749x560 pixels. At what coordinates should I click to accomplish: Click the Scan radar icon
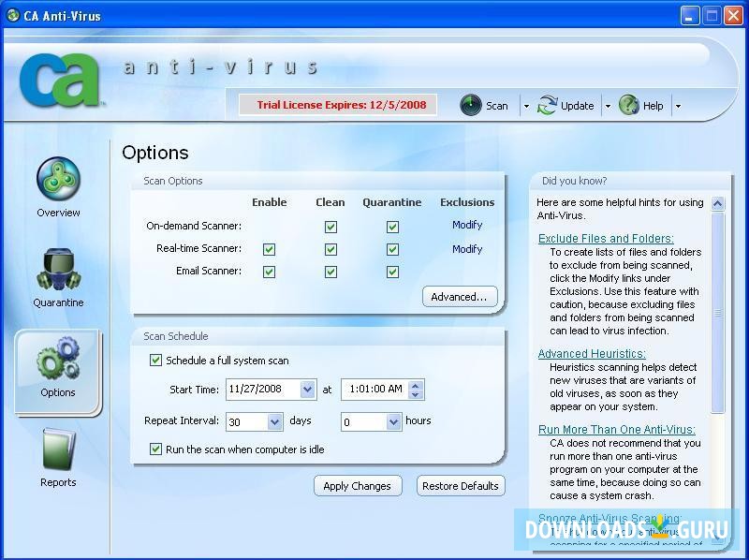tap(471, 105)
